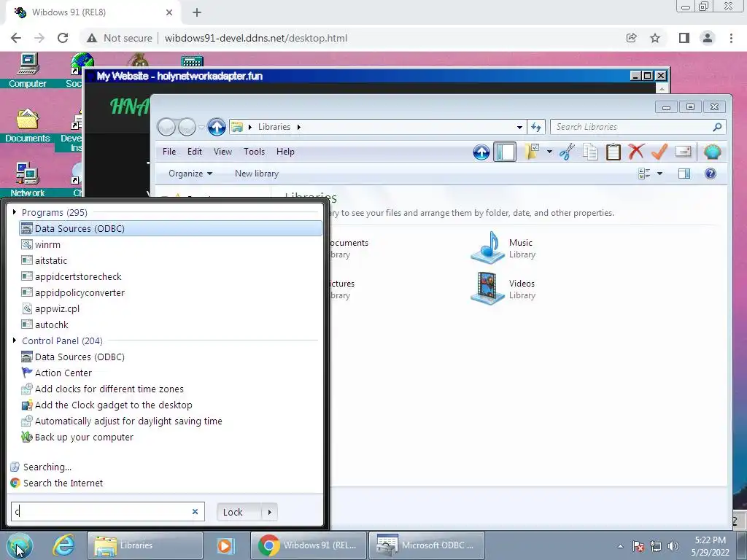
Task: Toggle the preview pane button
Action: click(x=684, y=174)
